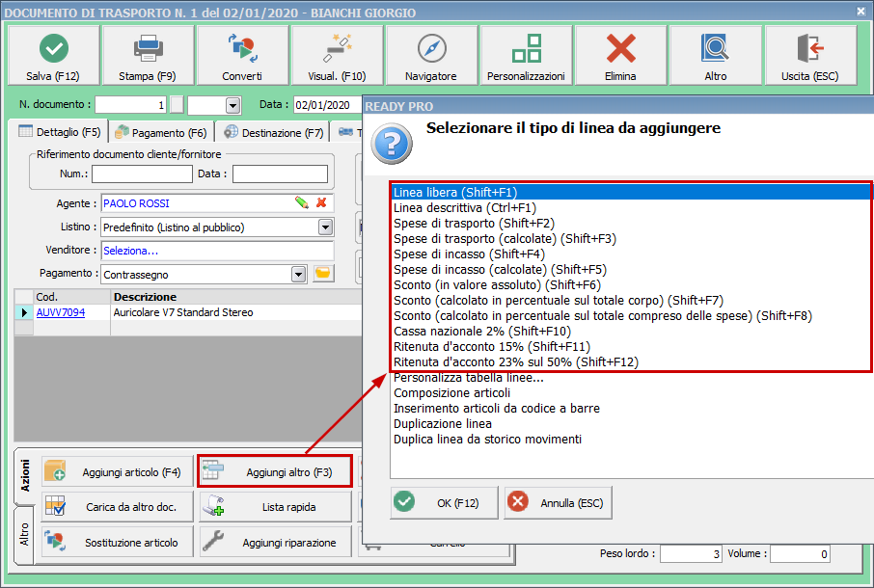Viewport: 874px width, 588px height.
Task: Select Linea libera (Shift+F1)
Action: click(x=632, y=192)
